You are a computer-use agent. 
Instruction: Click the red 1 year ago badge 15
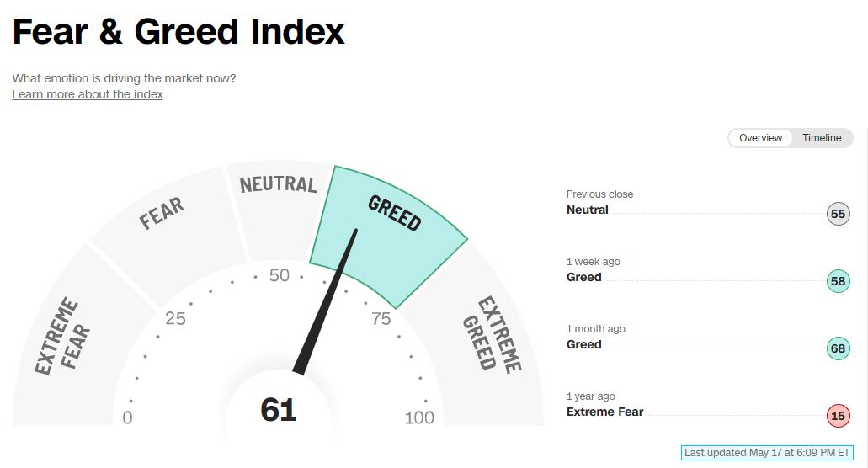coord(838,416)
